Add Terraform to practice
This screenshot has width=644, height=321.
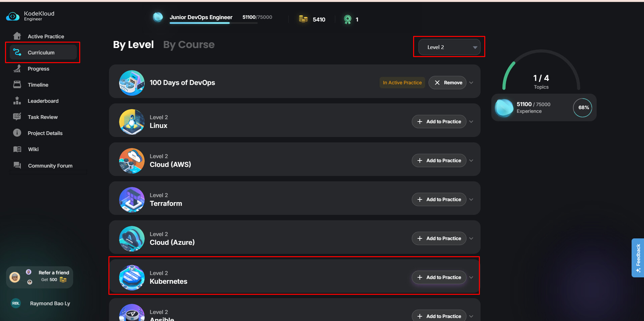point(439,199)
